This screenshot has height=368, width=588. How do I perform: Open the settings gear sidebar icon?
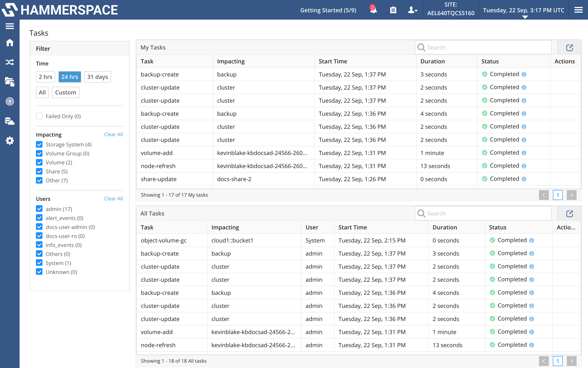point(10,141)
